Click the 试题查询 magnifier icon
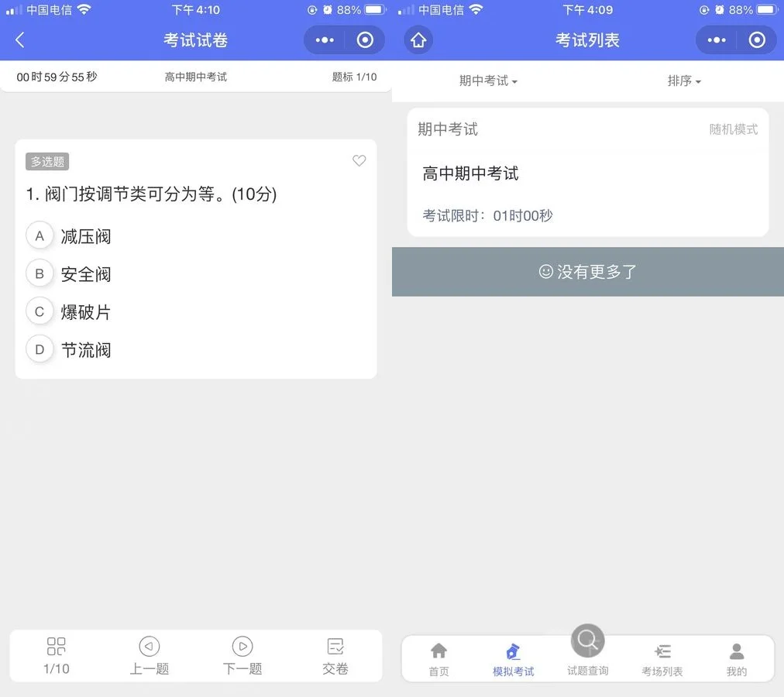The image size is (784, 697). coord(586,640)
